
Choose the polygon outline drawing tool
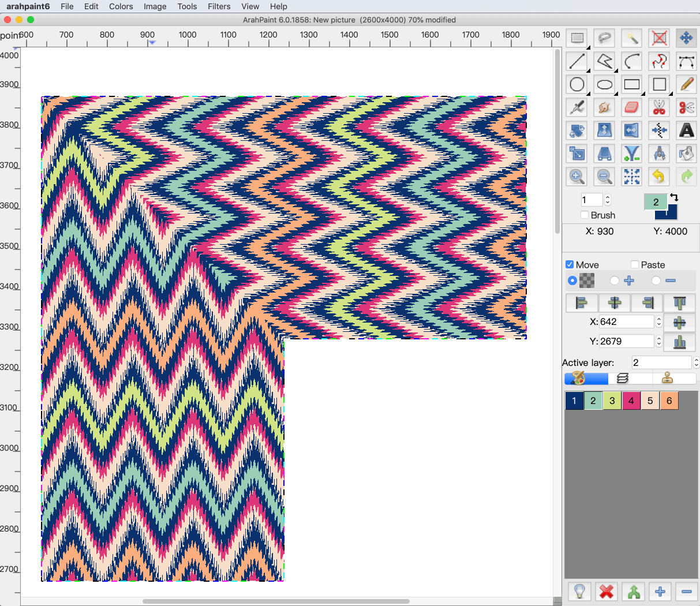pyautogui.click(x=604, y=61)
